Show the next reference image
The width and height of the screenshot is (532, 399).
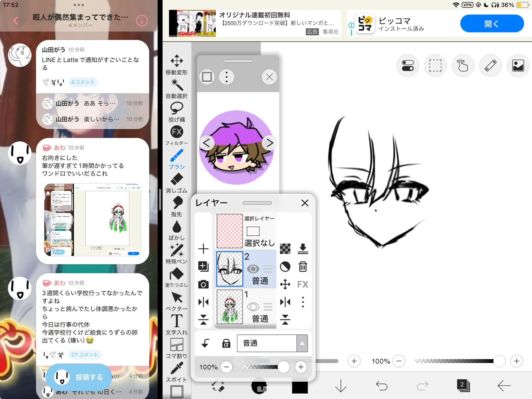[x=269, y=143]
